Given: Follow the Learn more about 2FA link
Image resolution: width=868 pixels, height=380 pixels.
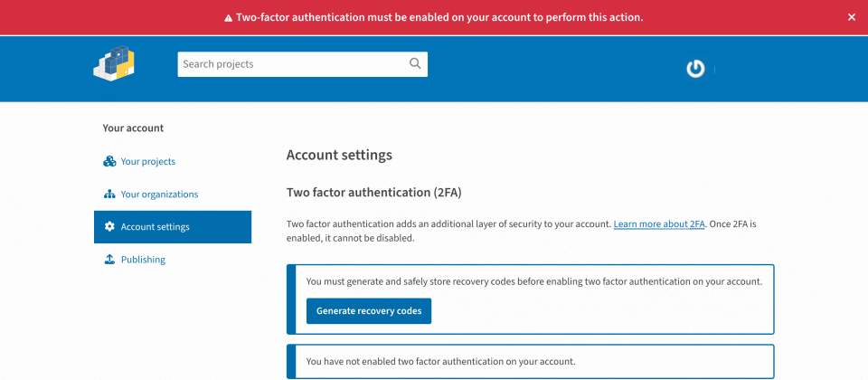Looking at the screenshot, I should coord(659,223).
